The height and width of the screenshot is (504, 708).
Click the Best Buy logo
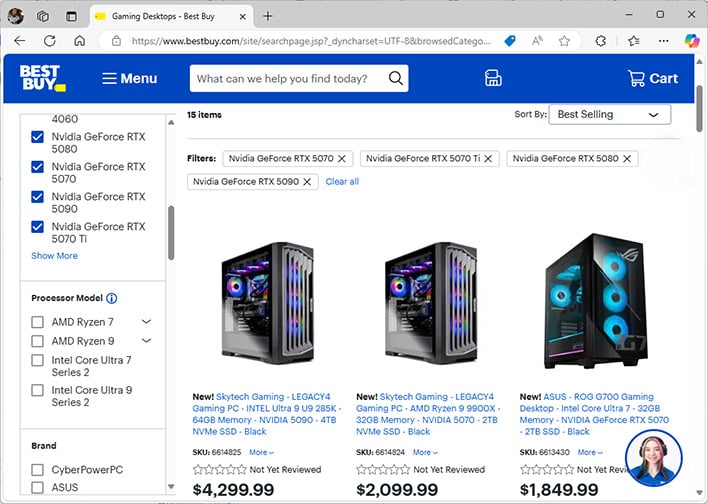42,78
